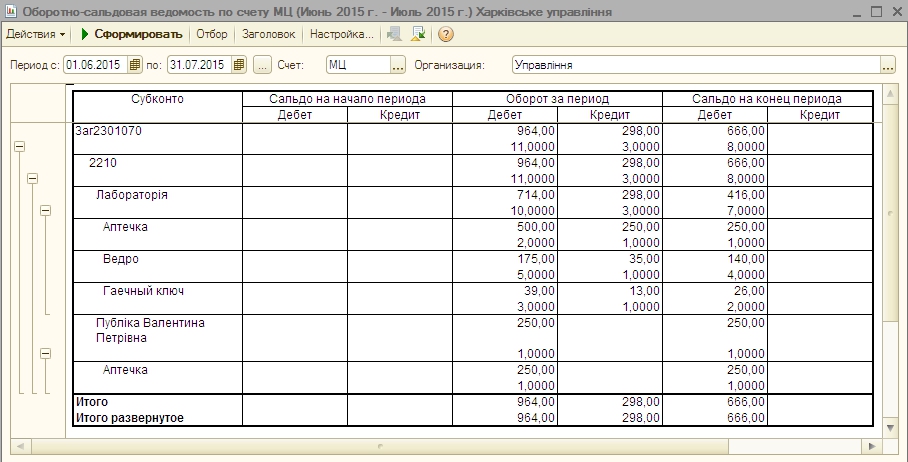Click the Счет field containing МЦ

tap(358, 65)
